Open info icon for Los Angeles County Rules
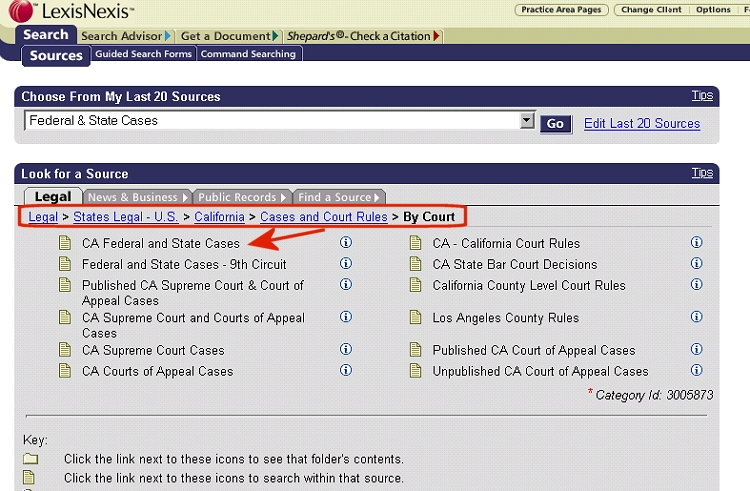This screenshot has width=750, height=491. [x=696, y=317]
